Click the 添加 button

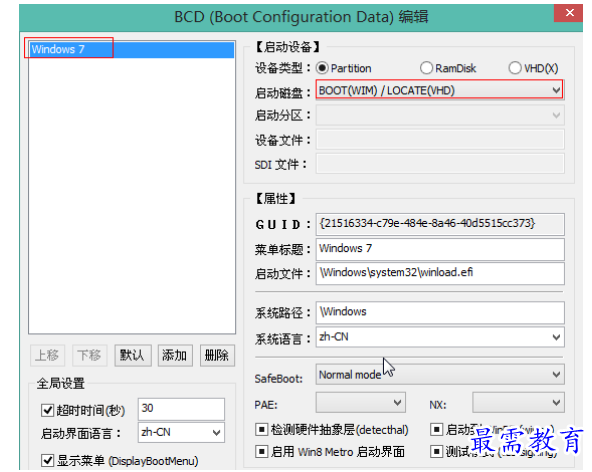[x=175, y=355]
